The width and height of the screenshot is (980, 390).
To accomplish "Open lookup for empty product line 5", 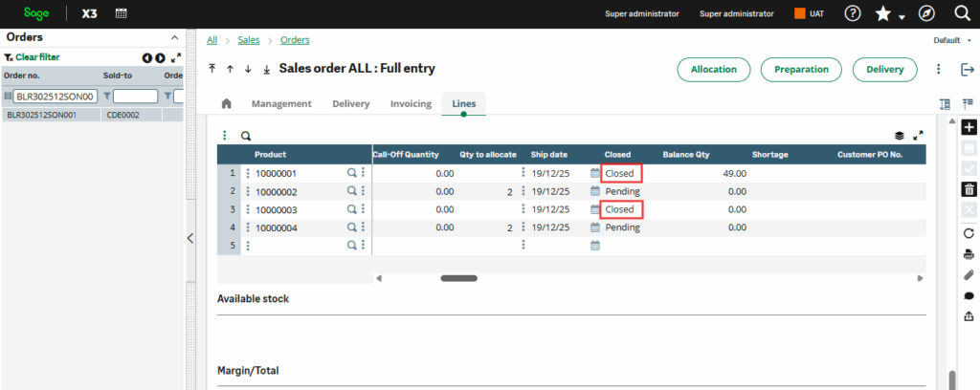I will pos(352,246).
